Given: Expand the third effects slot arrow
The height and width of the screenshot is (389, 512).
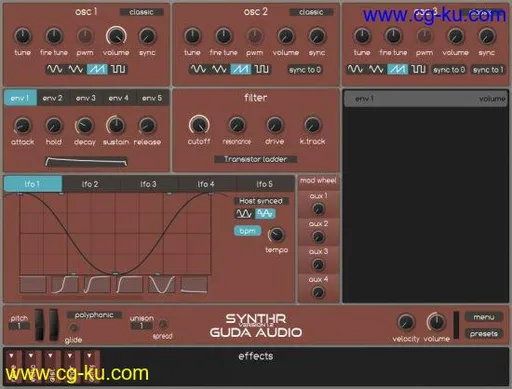Looking at the screenshot, I should 50,356.
